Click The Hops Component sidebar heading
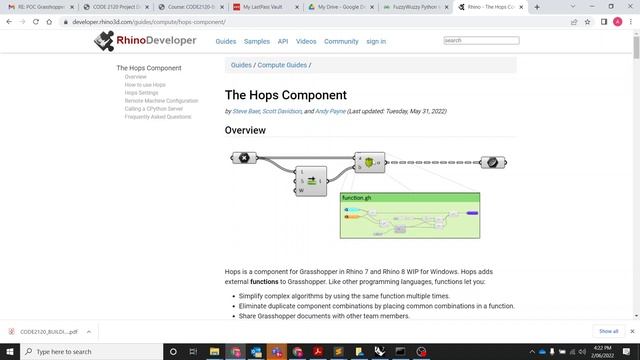The image size is (640, 360). [x=149, y=68]
